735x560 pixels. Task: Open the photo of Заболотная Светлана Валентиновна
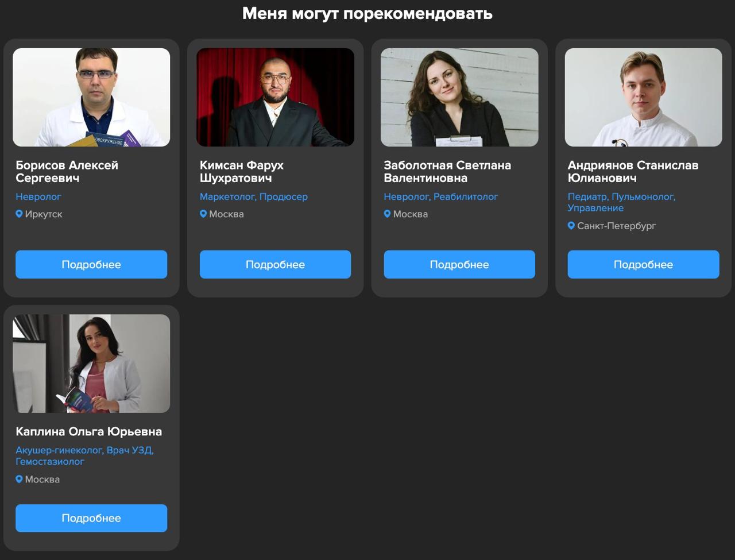(x=459, y=97)
